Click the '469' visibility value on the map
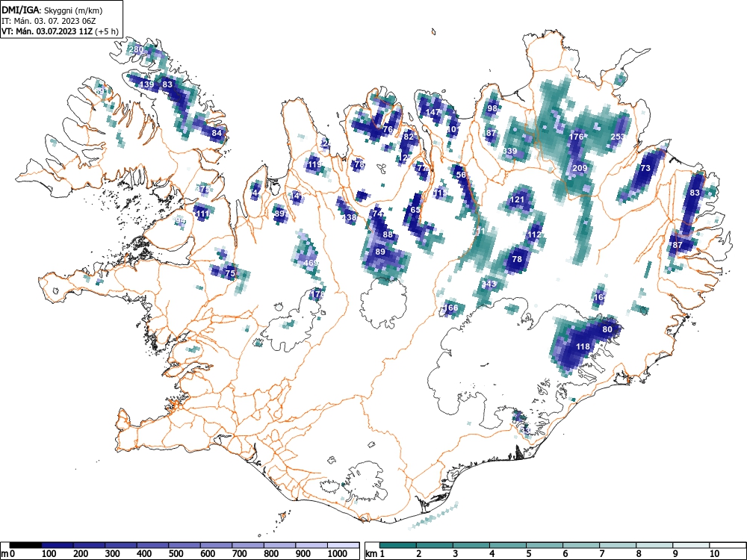 pos(310,263)
